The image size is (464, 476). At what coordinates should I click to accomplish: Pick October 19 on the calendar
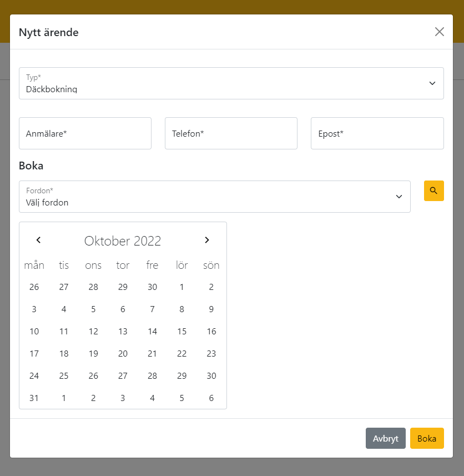pos(93,354)
